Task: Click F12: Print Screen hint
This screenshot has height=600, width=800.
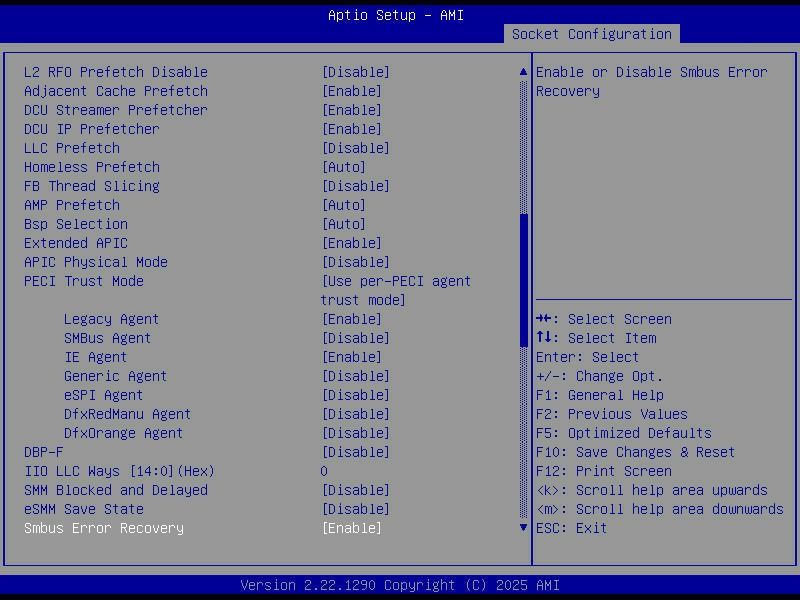Action: tap(604, 471)
